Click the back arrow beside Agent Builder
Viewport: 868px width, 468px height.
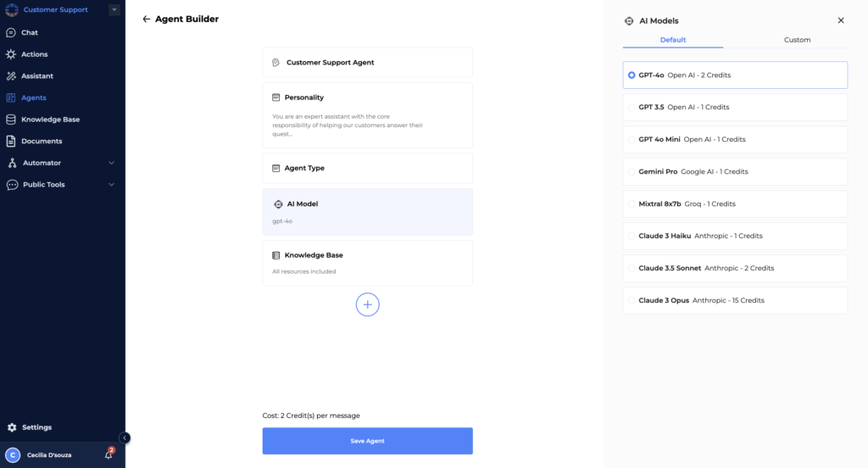pos(147,19)
